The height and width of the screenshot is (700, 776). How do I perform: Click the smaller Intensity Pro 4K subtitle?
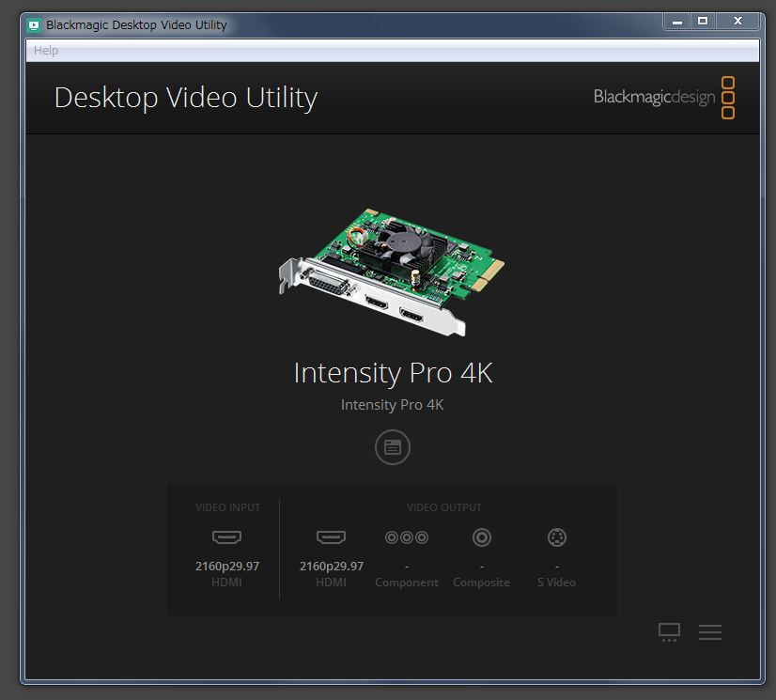(x=393, y=405)
